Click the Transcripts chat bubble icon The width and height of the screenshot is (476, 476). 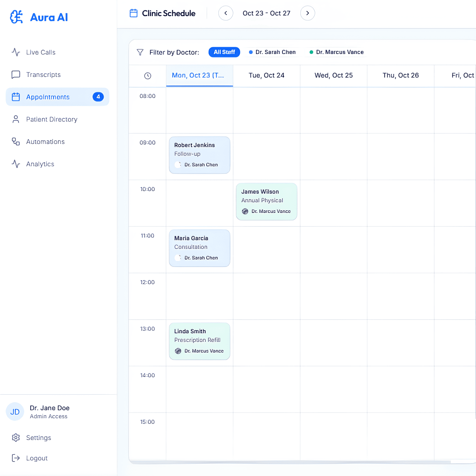(16, 74)
